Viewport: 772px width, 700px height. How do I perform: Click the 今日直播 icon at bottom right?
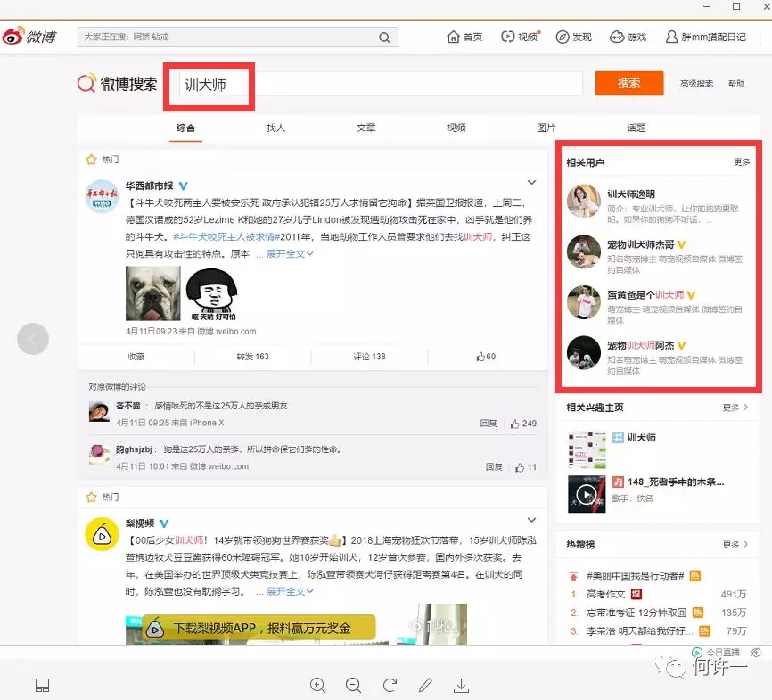pyautogui.click(x=696, y=652)
